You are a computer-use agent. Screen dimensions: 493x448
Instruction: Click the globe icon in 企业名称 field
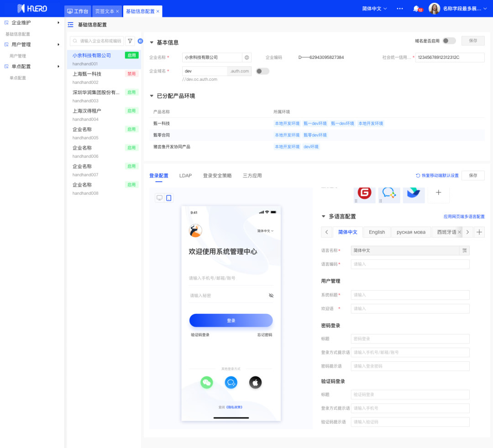pyautogui.click(x=247, y=57)
